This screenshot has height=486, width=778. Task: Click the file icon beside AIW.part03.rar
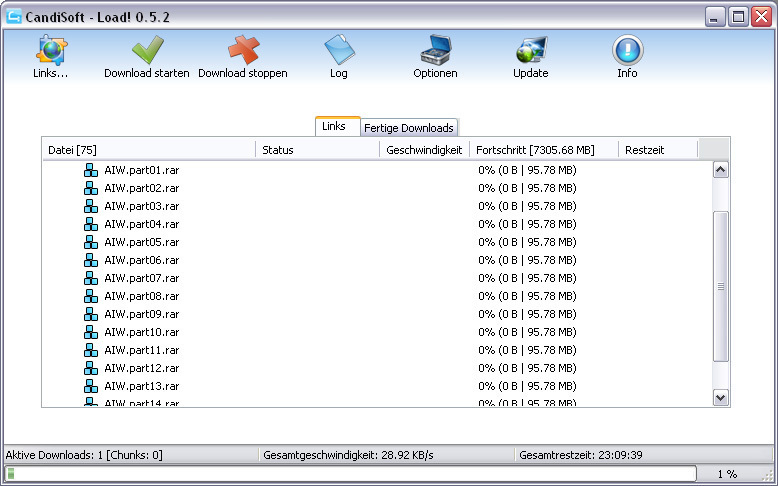(x=91, y=206)
